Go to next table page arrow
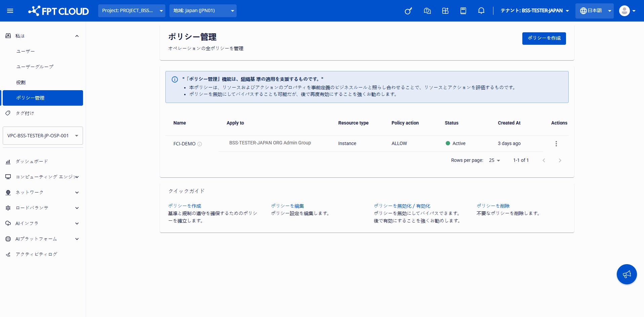 (560, 161)
